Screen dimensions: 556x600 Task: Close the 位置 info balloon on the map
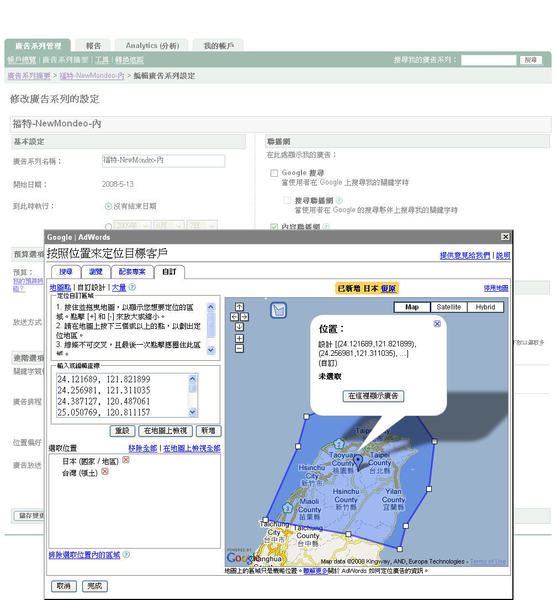point(437,324)
